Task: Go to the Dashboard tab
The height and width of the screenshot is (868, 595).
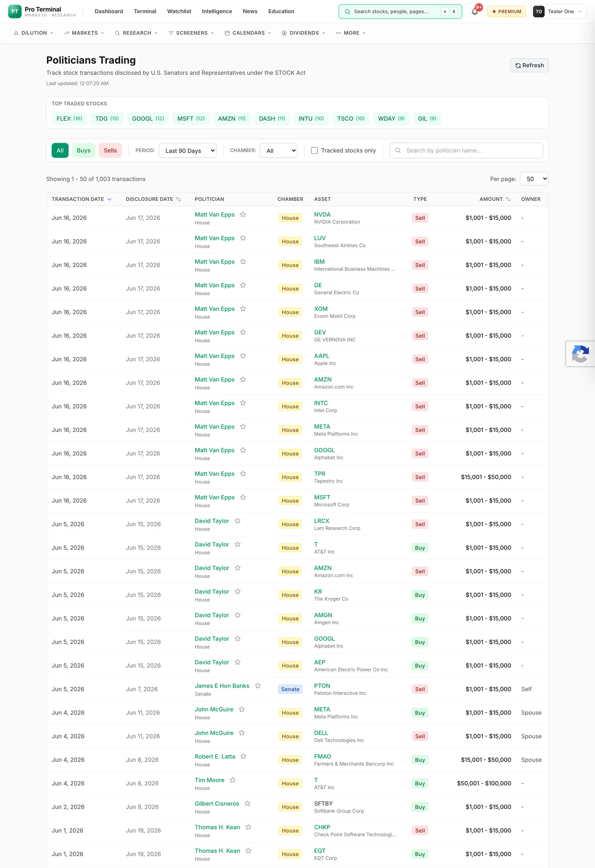Action: click(109, 12)
